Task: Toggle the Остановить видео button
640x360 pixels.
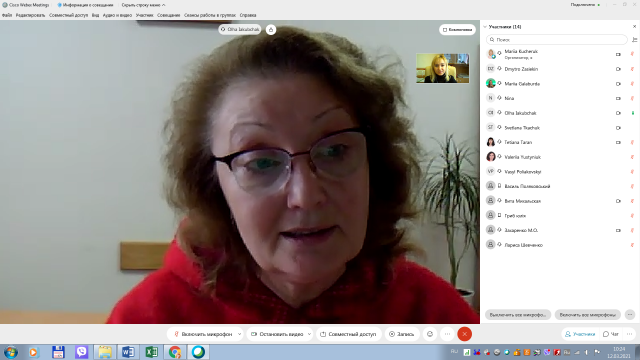Action: pyautogui.click(x=277, y=334)
